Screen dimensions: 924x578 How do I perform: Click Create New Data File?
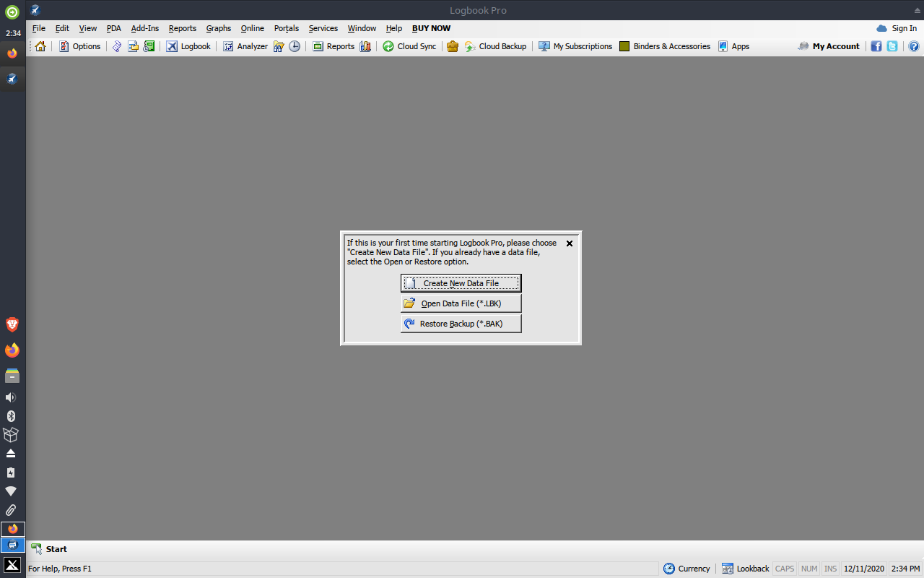(461, 282)
